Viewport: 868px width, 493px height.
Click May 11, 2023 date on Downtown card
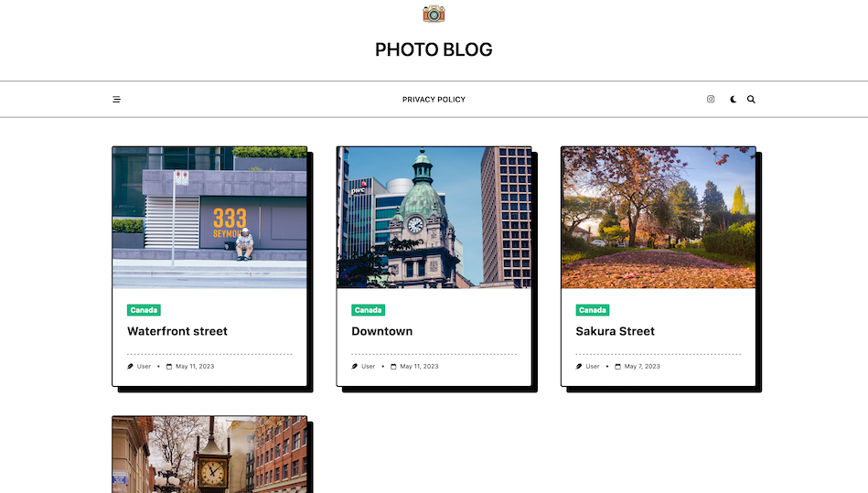[419, 367]
